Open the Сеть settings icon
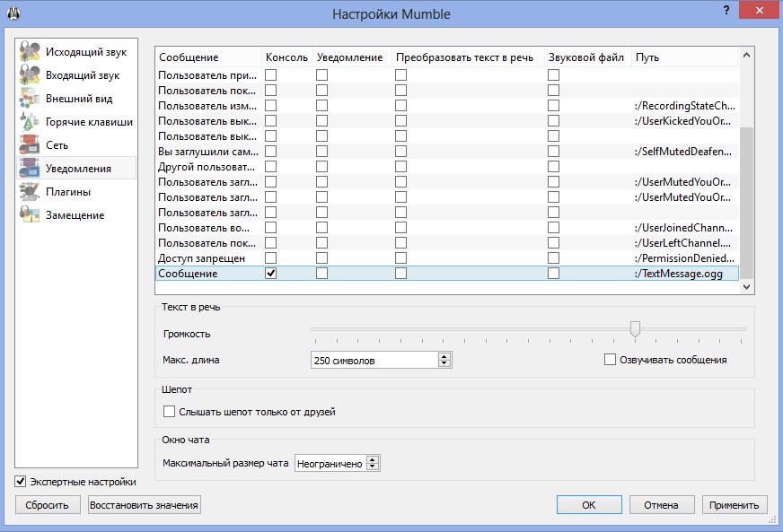The image size is (783, 532). point(30,145)
